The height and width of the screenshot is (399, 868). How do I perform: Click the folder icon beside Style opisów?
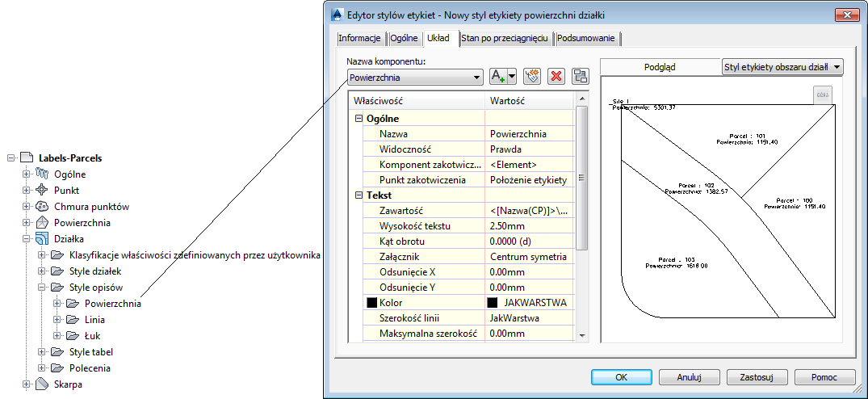point(57,288)
